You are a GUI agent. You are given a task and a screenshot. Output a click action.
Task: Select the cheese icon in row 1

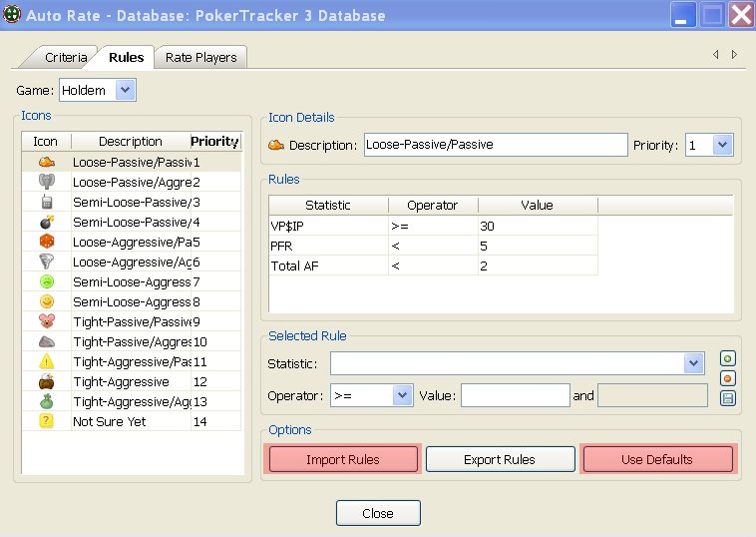click(47, 162)
